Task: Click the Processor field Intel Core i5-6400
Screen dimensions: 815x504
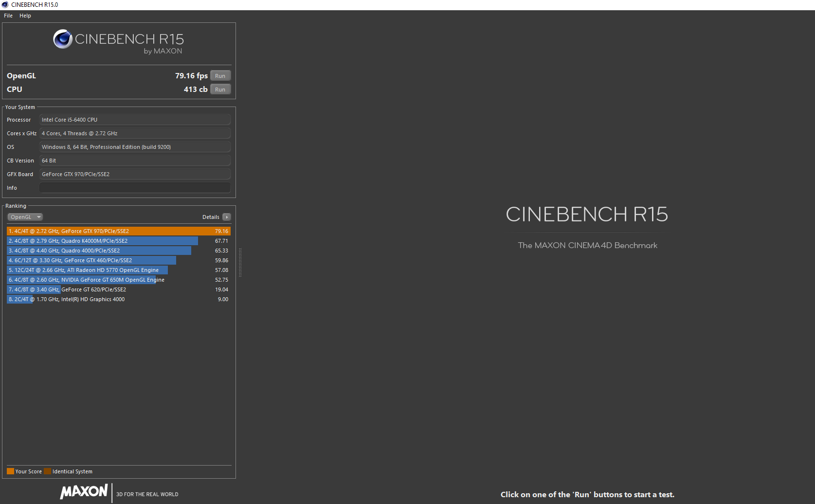Action: click(135, 120)
